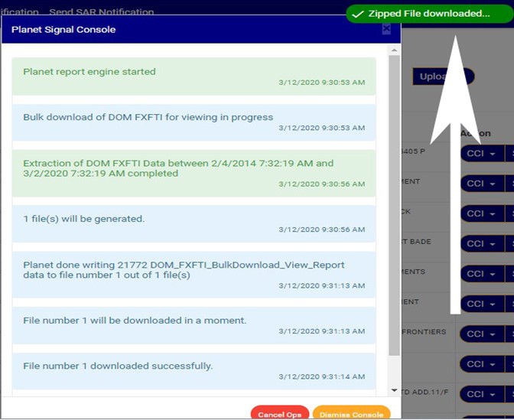Click the Planet Signal Console title bar

coord(191,30)
